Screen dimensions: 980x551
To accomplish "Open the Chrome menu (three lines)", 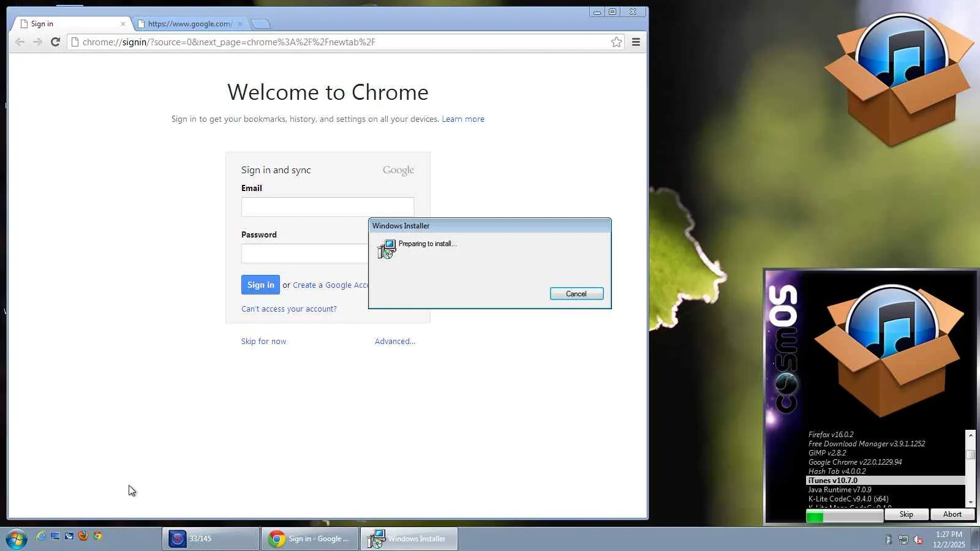I will (x=636, y=42).
